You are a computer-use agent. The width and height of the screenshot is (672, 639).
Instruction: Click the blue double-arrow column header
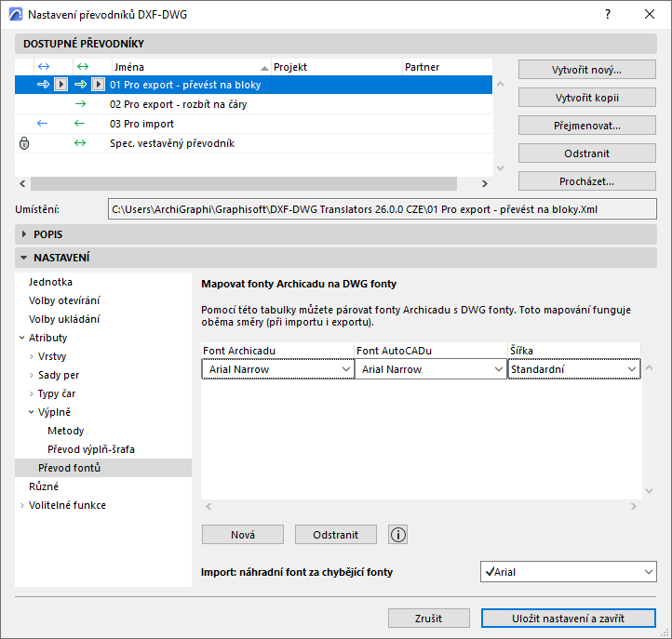tap(42, 67)
